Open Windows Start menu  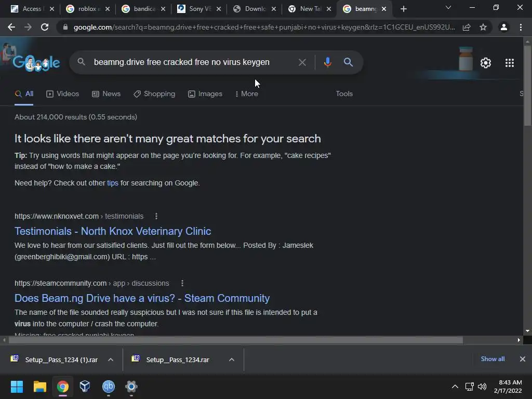[x=17, y=387]
